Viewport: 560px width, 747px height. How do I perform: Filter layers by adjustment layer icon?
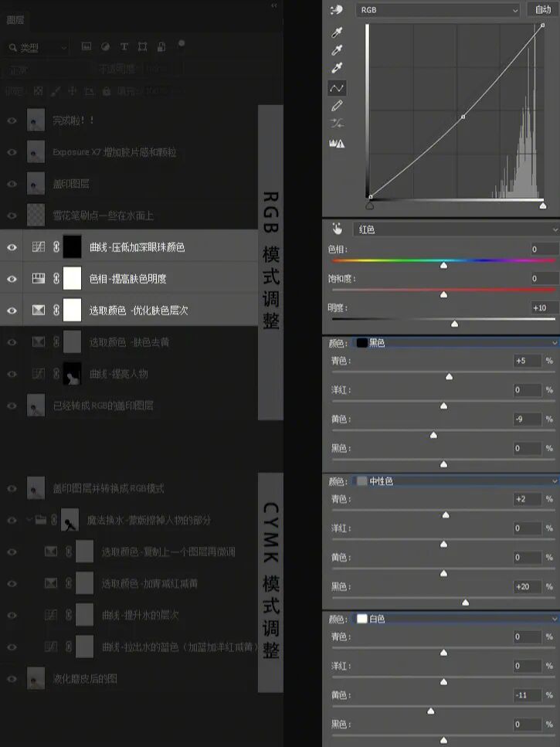105,46
